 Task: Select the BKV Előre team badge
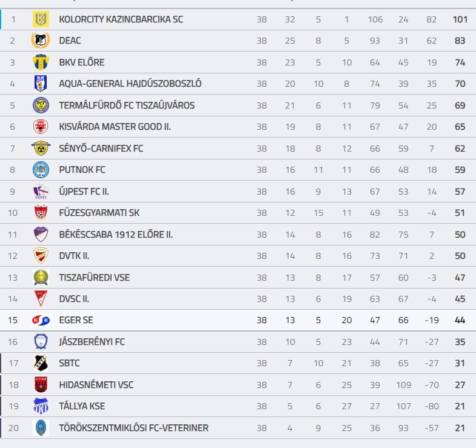[x=41, y=62]
